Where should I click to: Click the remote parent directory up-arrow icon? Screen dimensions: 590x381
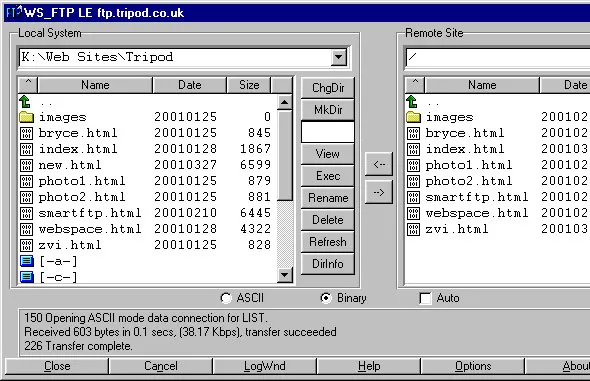coord(412,102)
